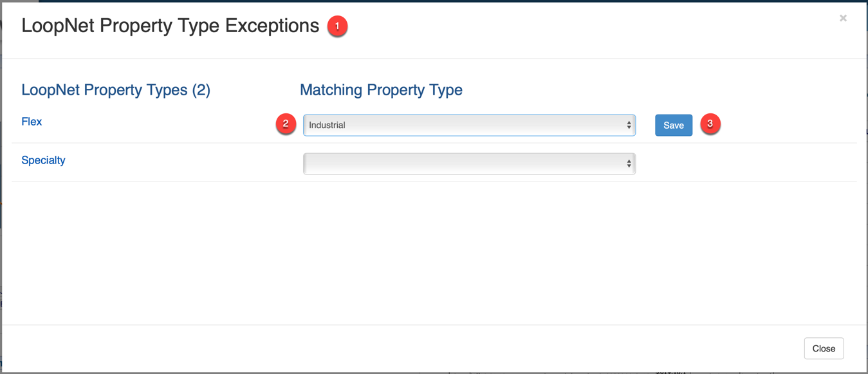
Task: Click the LoopNet Property Type Exceptions title
Action: pos(170,26)
